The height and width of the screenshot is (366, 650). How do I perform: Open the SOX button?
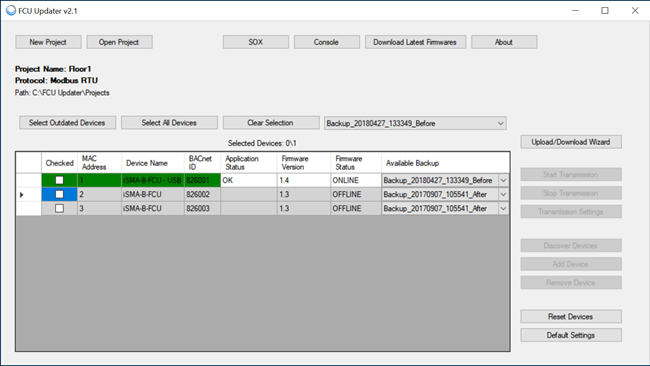[256, 42]
